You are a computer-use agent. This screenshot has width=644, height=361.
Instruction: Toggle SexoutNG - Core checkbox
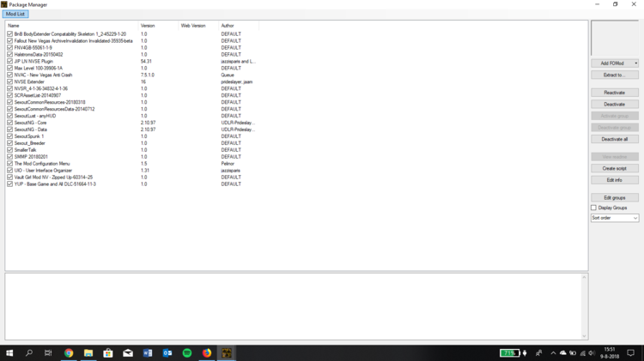[9, 123]
